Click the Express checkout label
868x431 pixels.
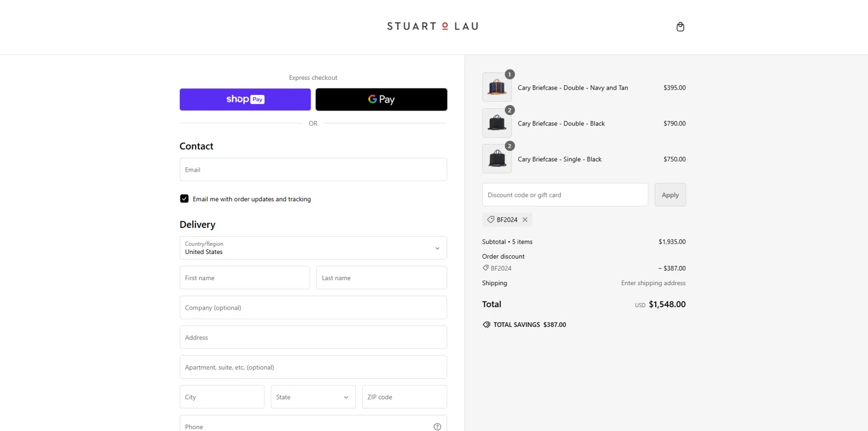[313, 78]
